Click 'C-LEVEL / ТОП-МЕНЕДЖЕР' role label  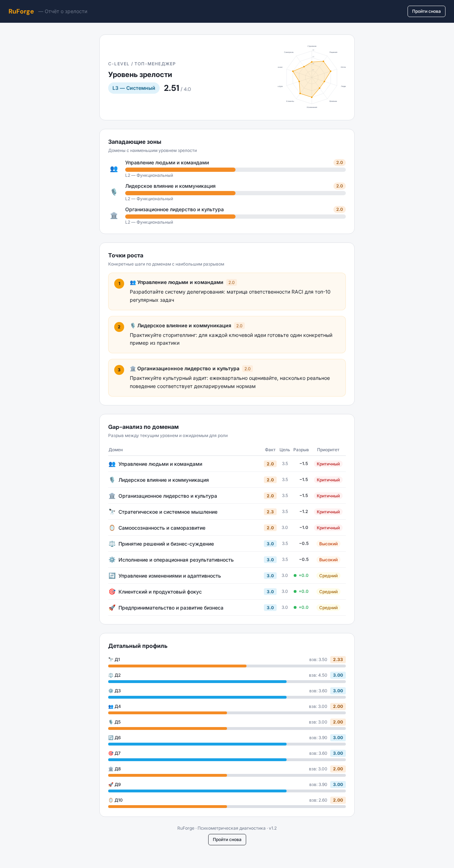142,64
